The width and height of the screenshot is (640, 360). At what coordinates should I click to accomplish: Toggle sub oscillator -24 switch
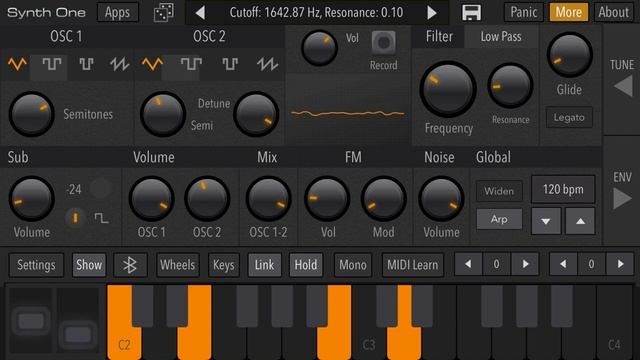pyautogui.click(x=100, y=188)
